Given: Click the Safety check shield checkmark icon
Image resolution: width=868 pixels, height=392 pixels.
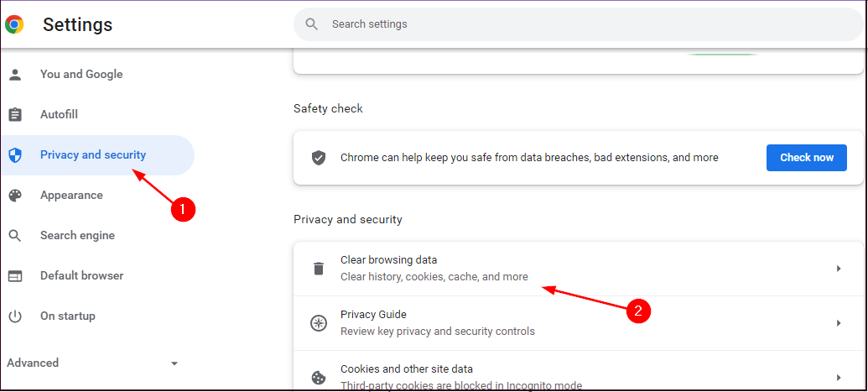Looking at the screenshot, I should pyautogui.click(x=319, y=158).
